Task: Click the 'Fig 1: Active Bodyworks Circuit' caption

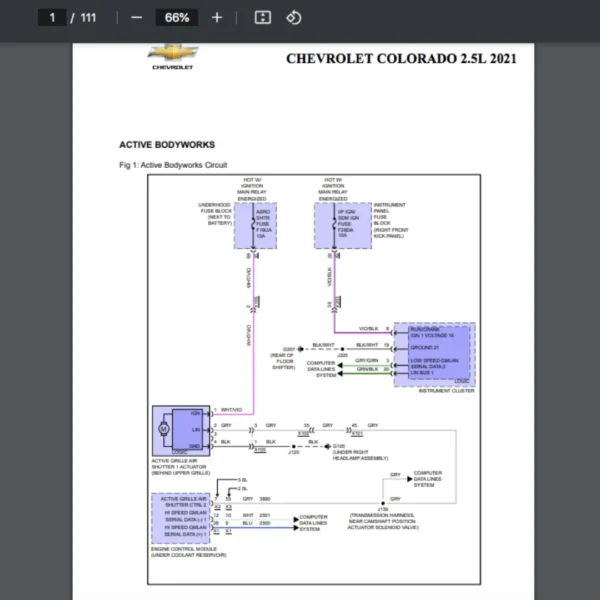Action: coord(173,165)
